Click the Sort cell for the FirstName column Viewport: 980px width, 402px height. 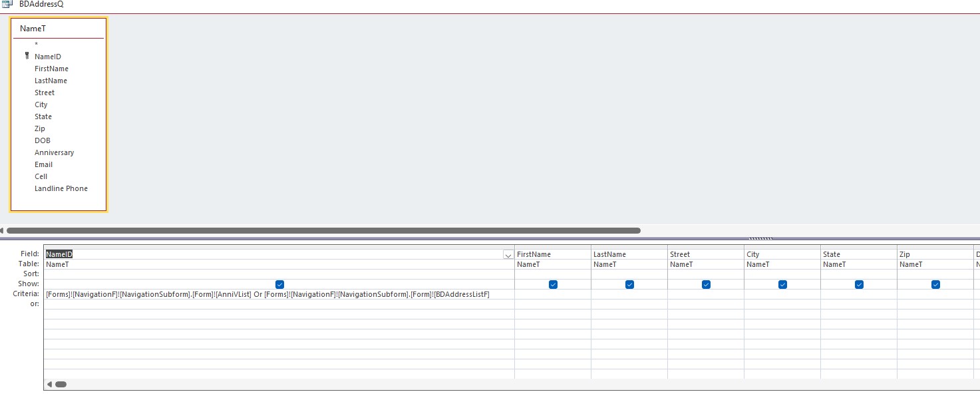click(x=552, y=274)
